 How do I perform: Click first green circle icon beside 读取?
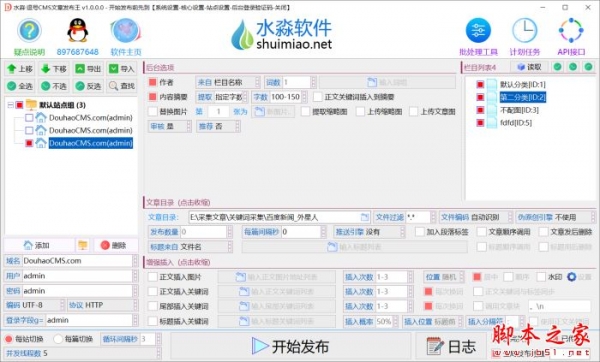pyautogui.click(x=558, y=67)
